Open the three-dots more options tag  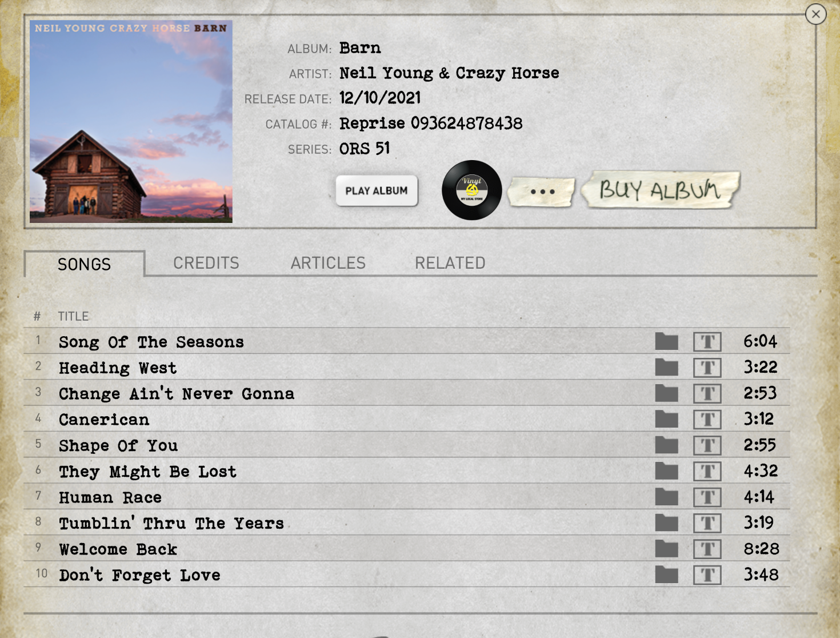tap(542, 192)
